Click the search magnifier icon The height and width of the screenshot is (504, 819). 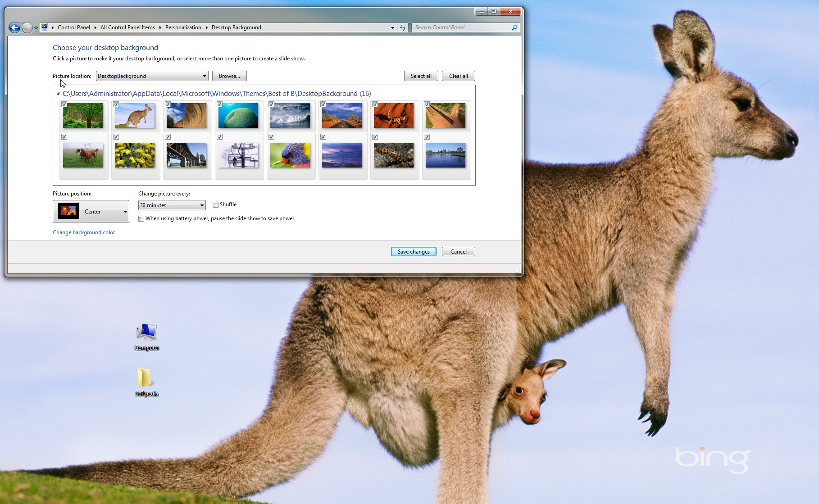514,27
